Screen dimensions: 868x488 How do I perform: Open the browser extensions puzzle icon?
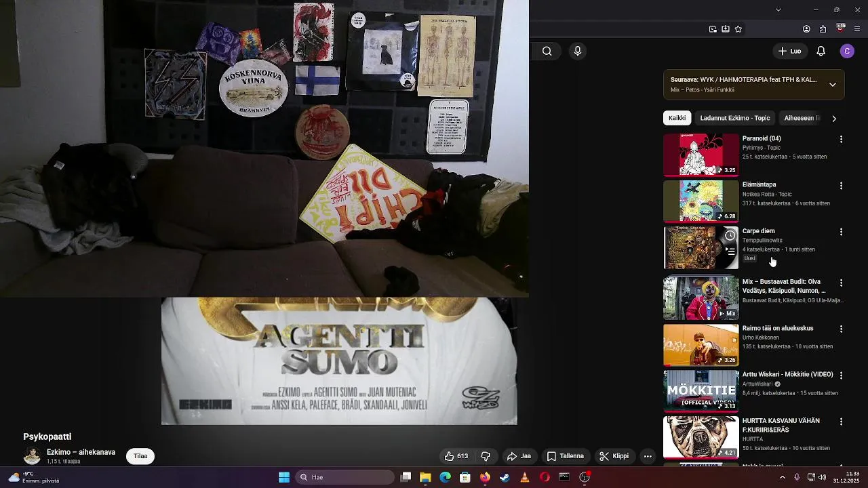pyautogui.click(x=823, y=29)
